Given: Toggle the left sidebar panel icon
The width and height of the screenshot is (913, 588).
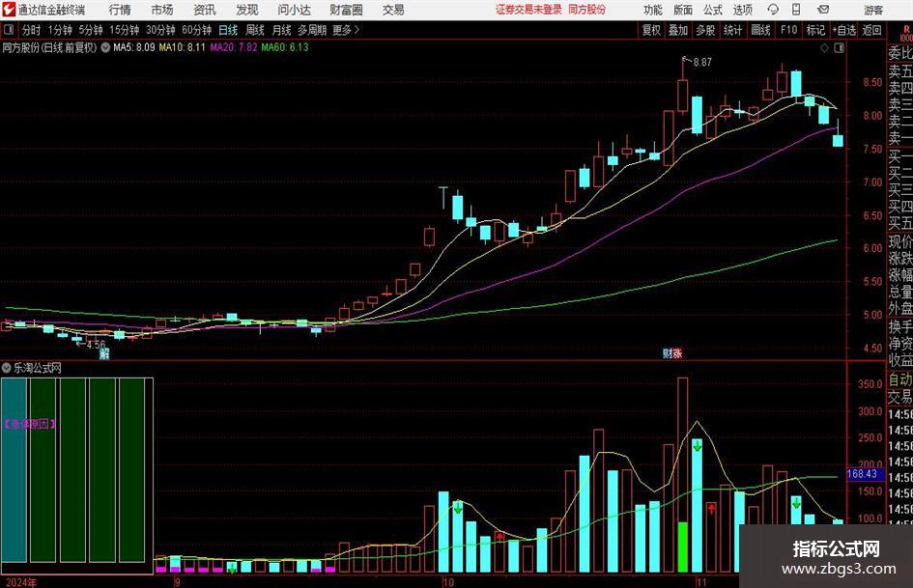Looking at the screenshot, I should [x=8, y=30].
